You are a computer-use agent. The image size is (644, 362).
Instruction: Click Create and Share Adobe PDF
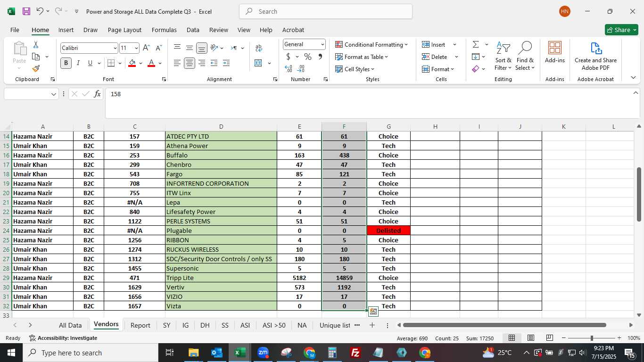click(x=595, y=56)
